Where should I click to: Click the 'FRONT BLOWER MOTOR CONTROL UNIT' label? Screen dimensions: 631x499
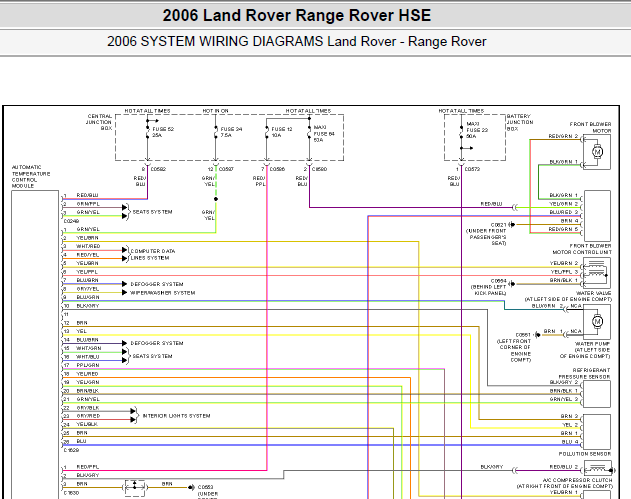click(x=582, y=249)
